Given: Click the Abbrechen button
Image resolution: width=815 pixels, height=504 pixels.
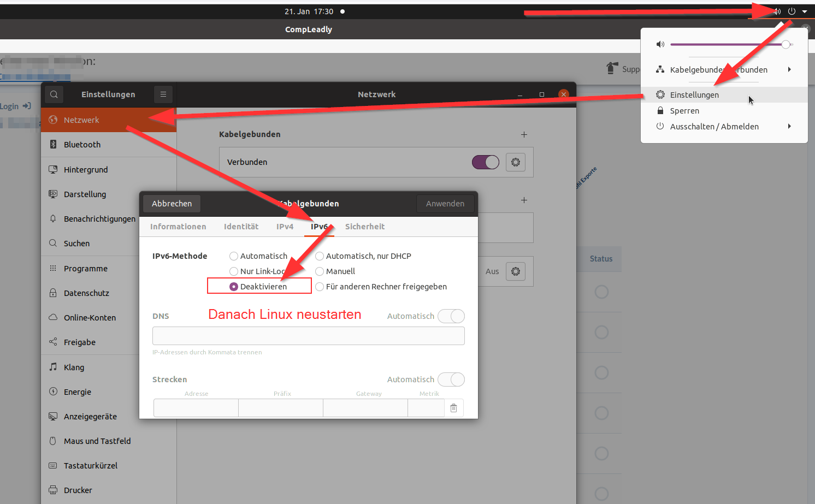Looking at the screenshot, I should pos(172,204).
